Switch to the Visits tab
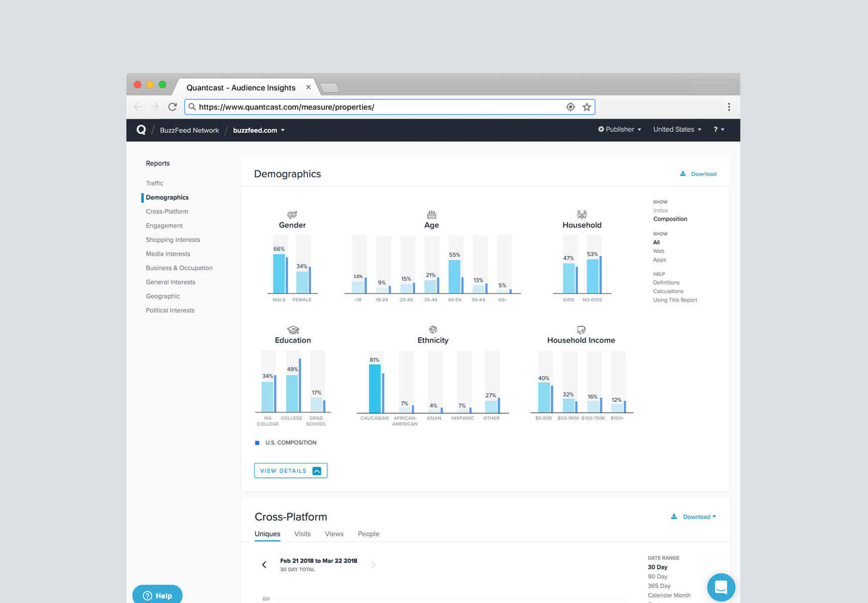 click(302, 534)
